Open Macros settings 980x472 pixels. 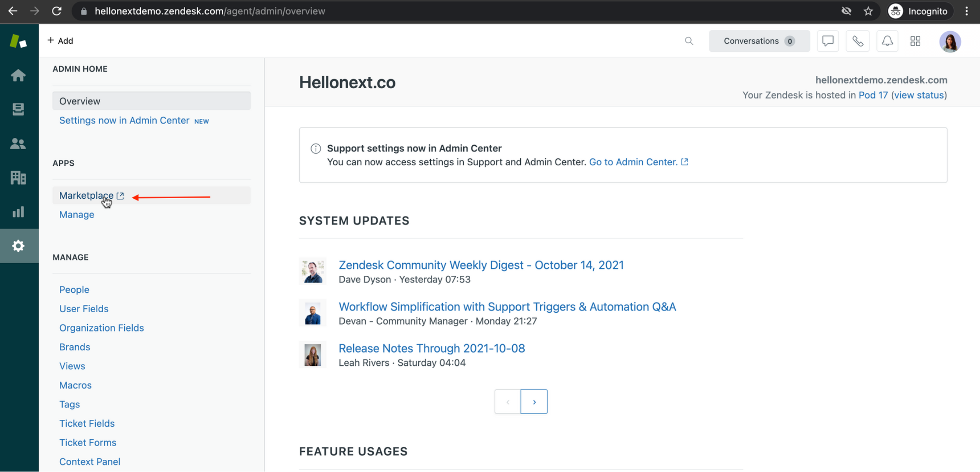[76, 385]
